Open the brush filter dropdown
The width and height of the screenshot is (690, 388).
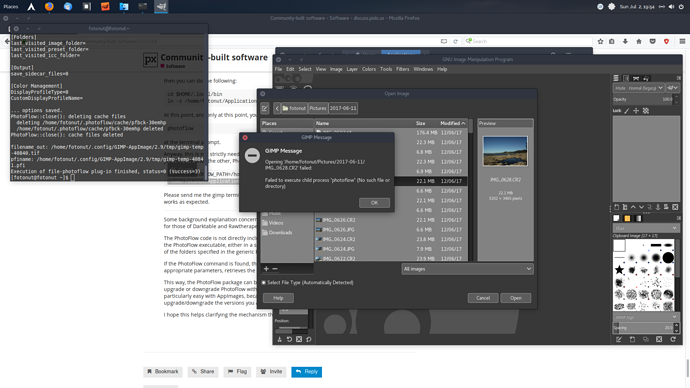(x=646, y=228)
